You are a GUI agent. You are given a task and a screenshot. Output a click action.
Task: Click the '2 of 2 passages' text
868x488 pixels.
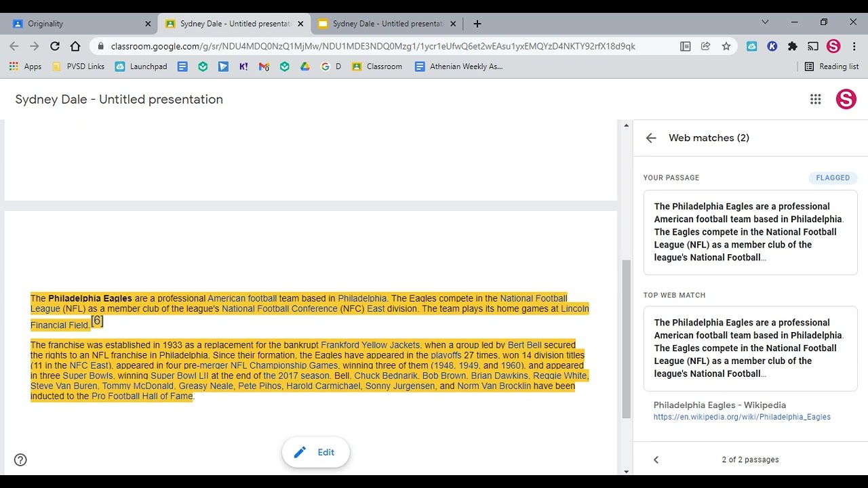750,460
